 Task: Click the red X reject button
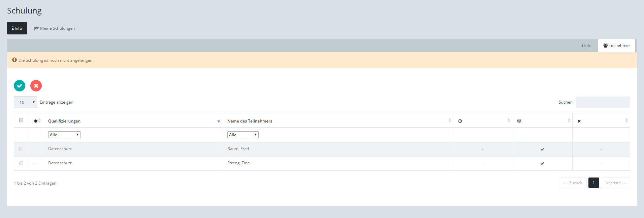36,86
